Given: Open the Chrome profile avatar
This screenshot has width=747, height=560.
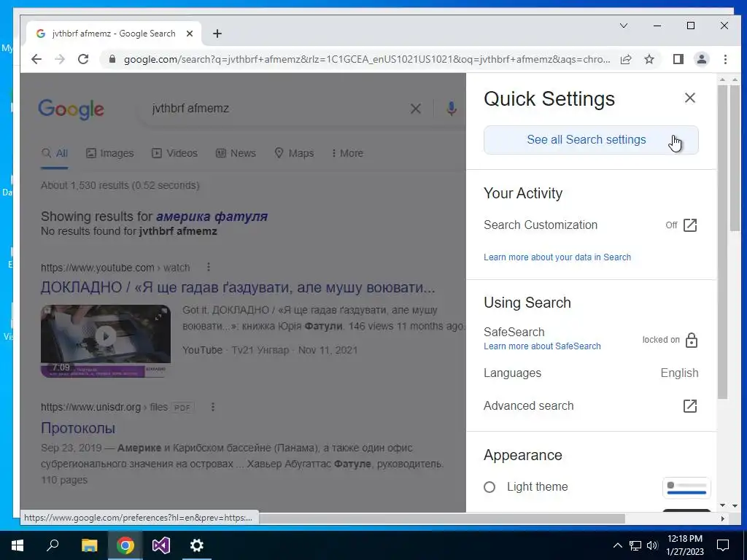Looking at the screenshot, I should tap(701, 59).
